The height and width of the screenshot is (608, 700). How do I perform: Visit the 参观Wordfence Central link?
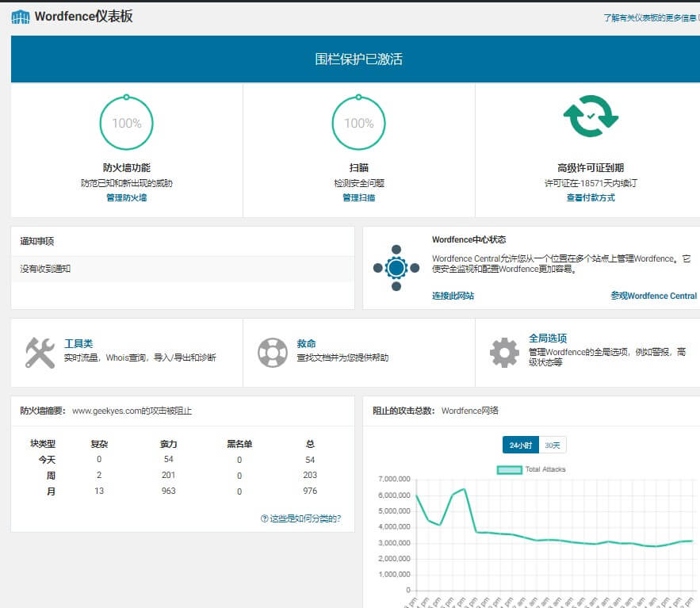653,296
